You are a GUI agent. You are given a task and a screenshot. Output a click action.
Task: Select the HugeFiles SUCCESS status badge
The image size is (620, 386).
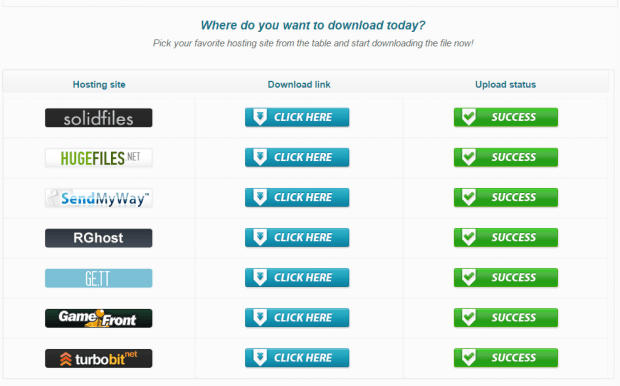(x=506, y=157)
